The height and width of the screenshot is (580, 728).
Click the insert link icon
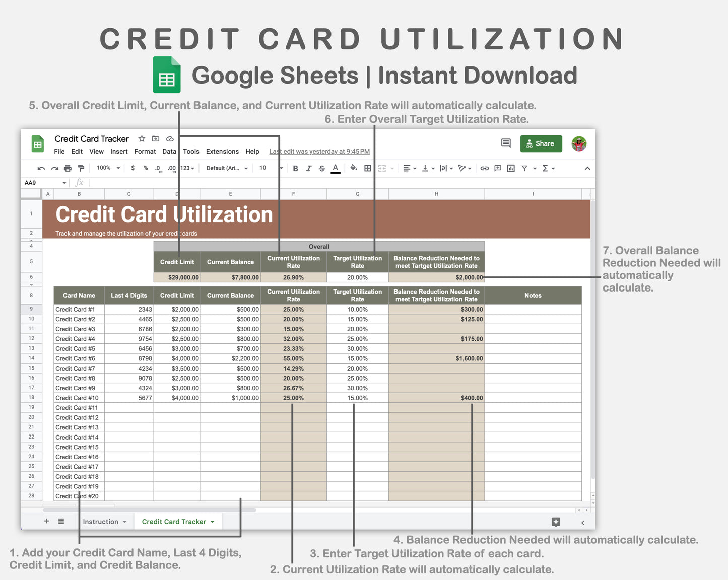(484, 168)
